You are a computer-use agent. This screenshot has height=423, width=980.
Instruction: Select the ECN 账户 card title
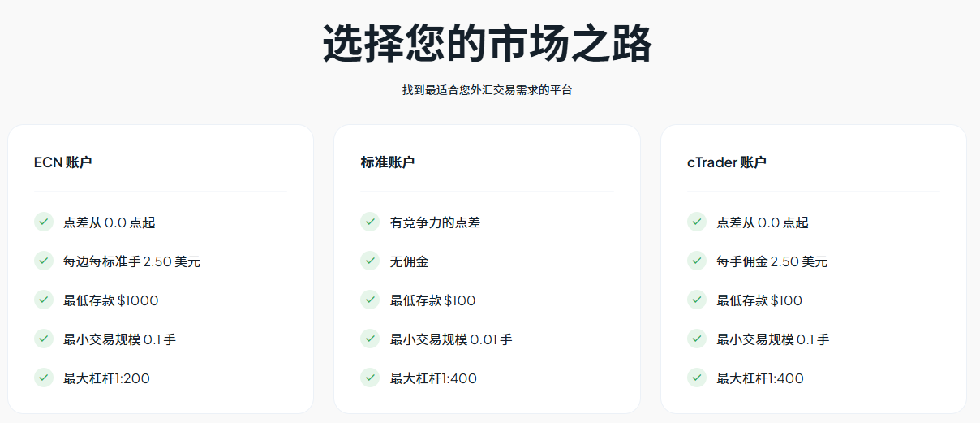point(63,162)
